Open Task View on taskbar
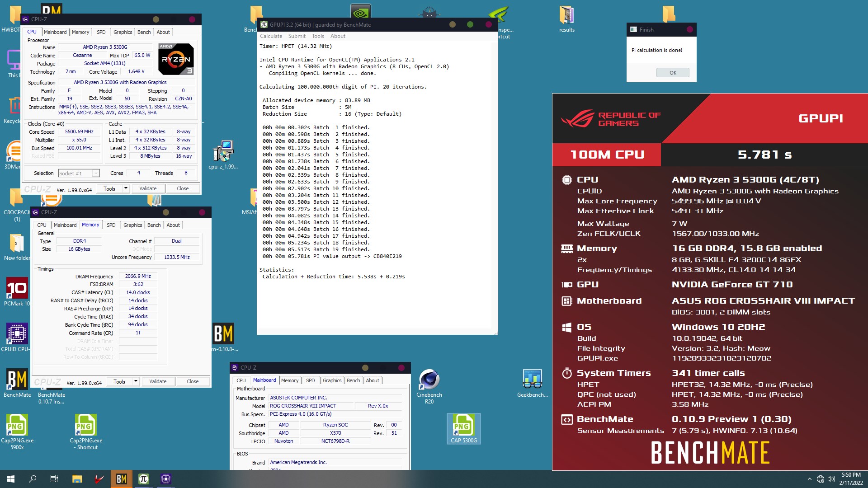 point(54,479)
